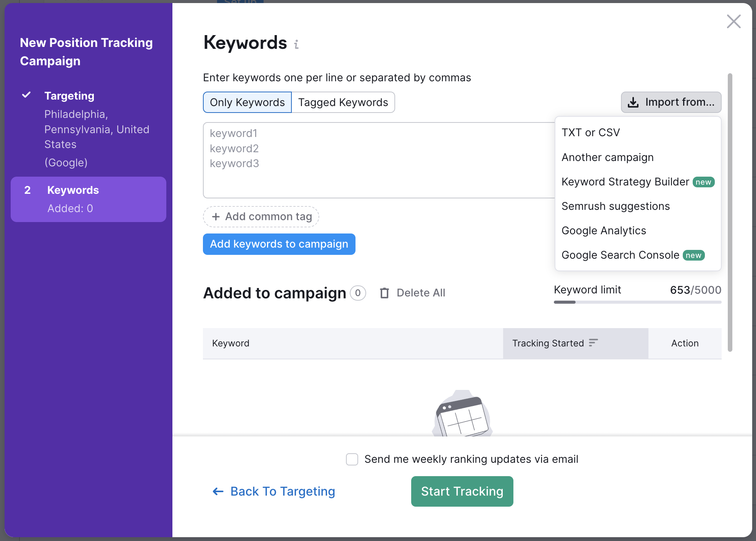Click the empty table illustration icon
756x541 pixels.
462,414
